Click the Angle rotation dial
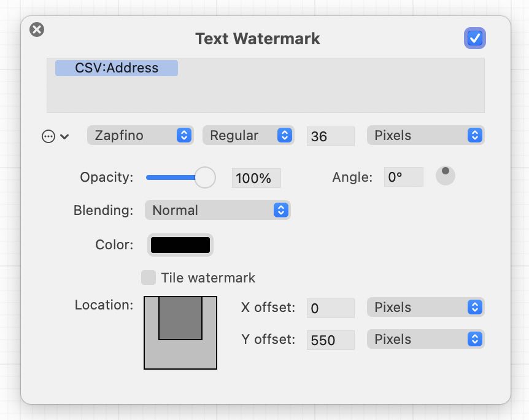Image resolution: width=529 pixels, height=420 pixels. click(x=446, y=176)
